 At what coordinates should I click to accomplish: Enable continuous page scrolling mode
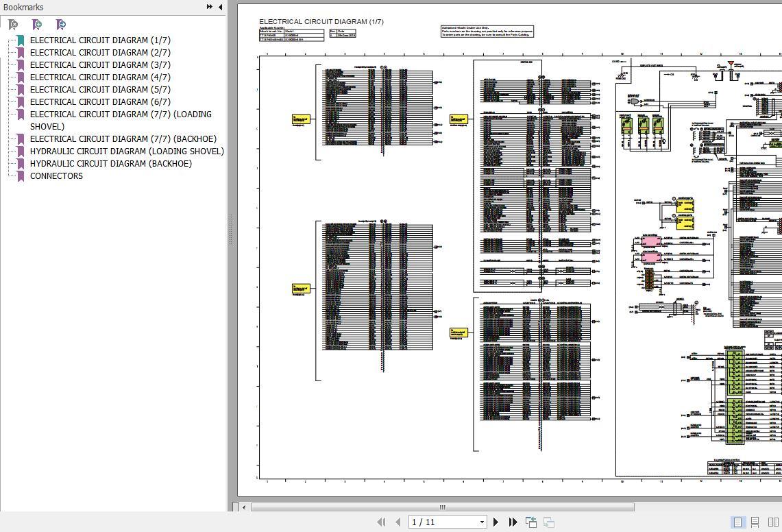point(755,522)
